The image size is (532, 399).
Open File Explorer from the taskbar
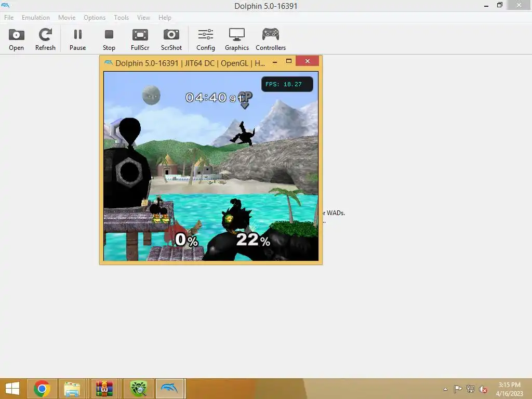coord(72,389)
